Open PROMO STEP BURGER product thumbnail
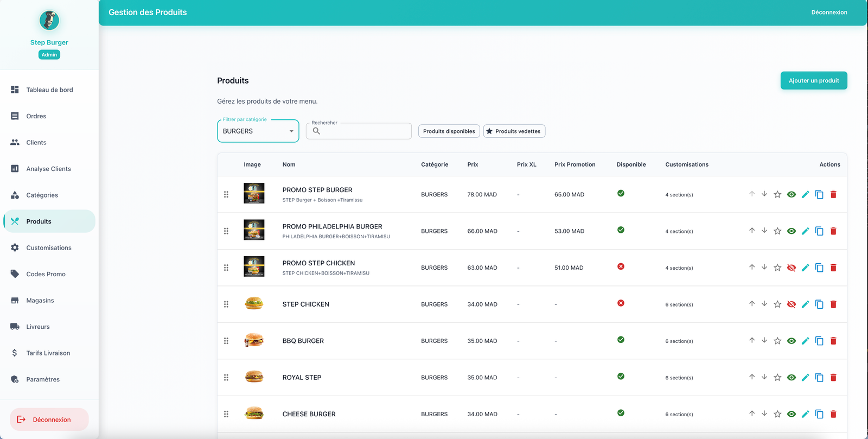This screenshot has width=868, height=439. 254,193
